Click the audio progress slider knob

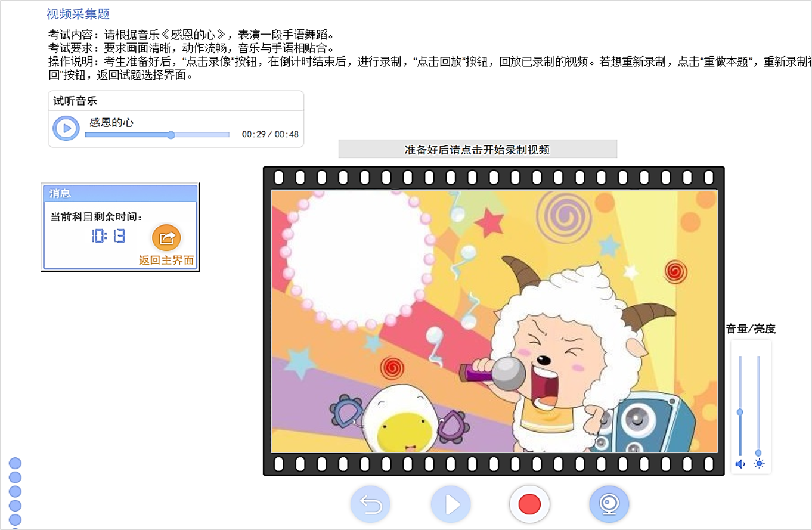tap(171, 135)
